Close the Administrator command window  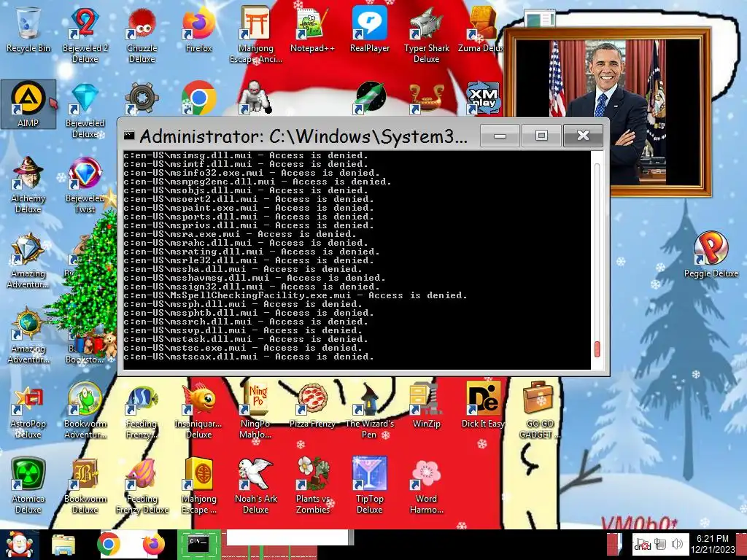583,136
